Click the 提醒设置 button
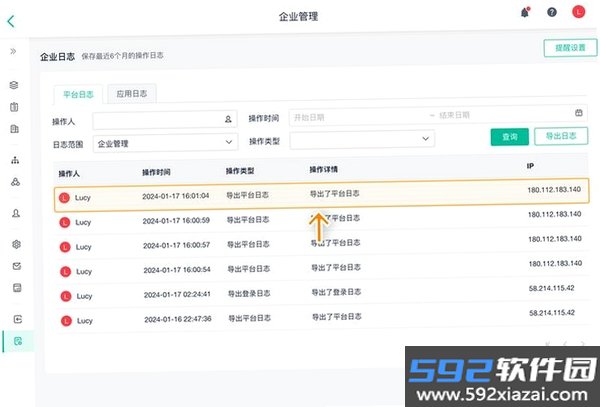 (x=570, y=48)
